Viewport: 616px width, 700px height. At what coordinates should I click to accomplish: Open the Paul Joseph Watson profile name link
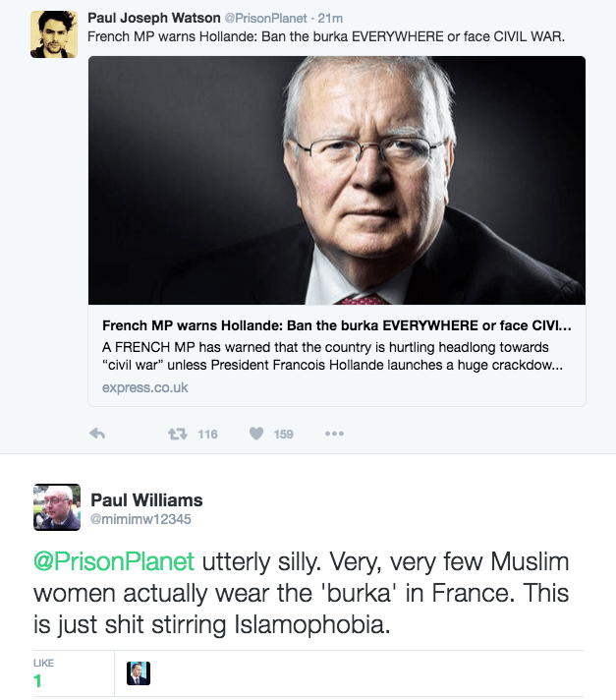153,18
